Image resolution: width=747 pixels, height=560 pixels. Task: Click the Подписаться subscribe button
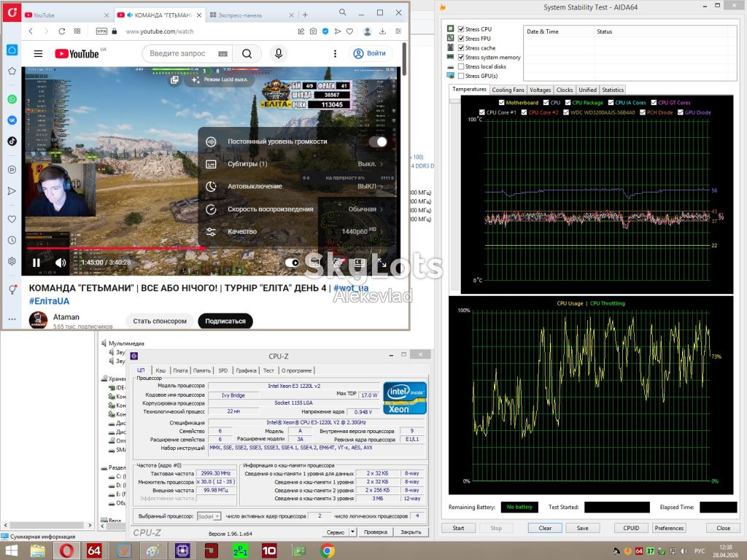tap(225, 321)
